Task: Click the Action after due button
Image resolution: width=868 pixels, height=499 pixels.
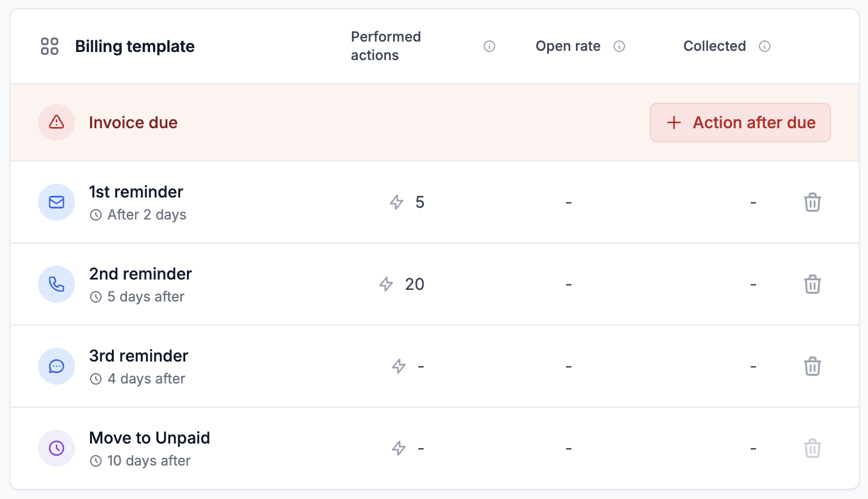Action: pyautogui.click(x=740, y=122)
